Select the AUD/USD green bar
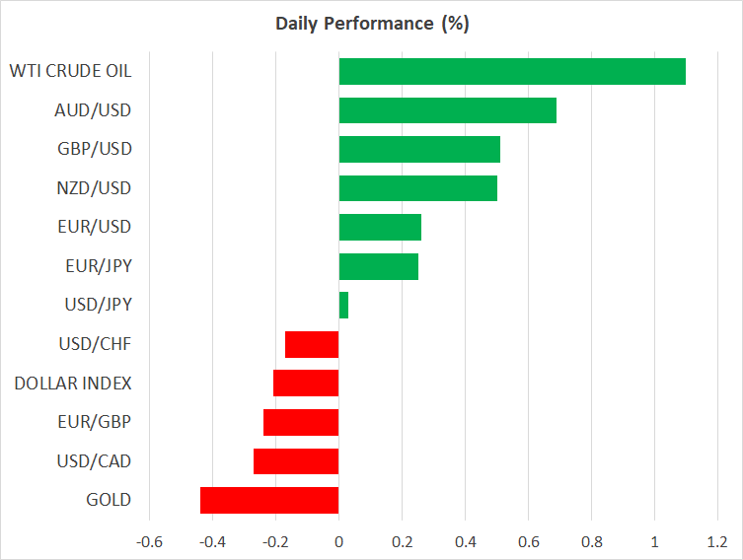The width and height of the screenshot is (743, 560). click(447, 110)
